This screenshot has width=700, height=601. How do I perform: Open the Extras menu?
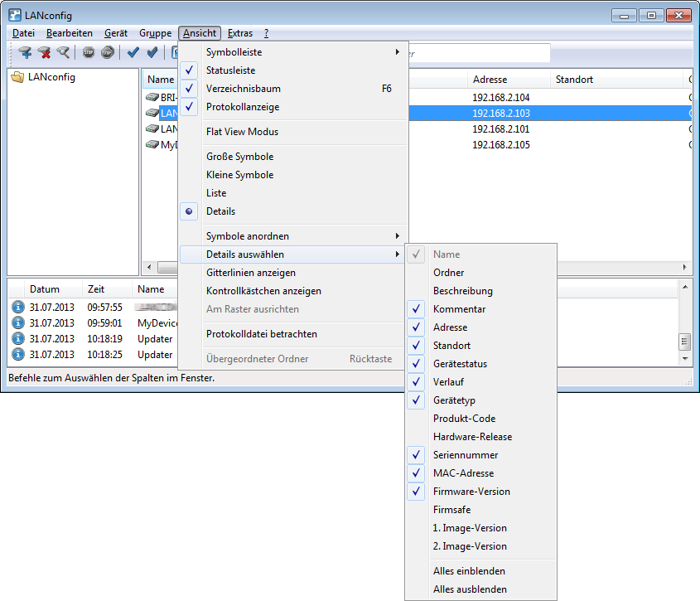240,33
